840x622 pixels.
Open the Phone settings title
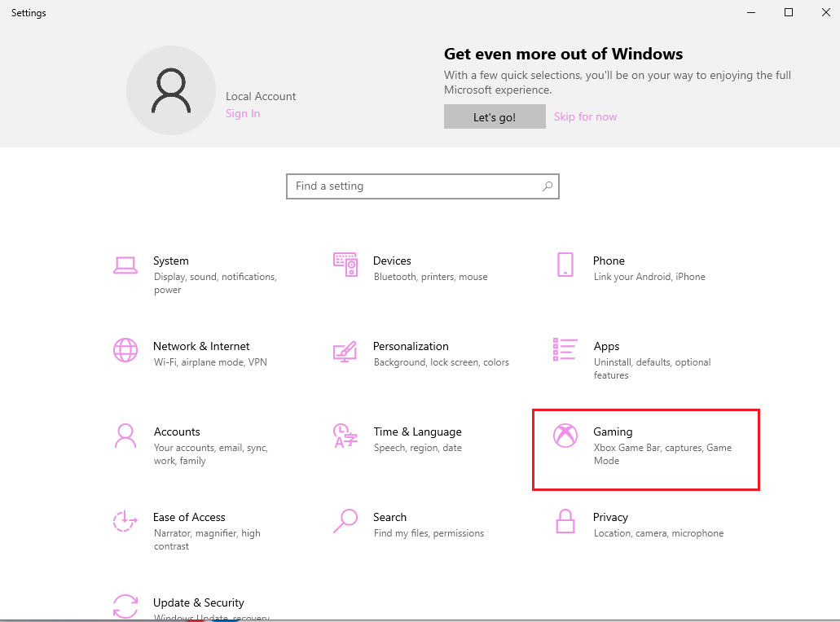click(609, 261)
